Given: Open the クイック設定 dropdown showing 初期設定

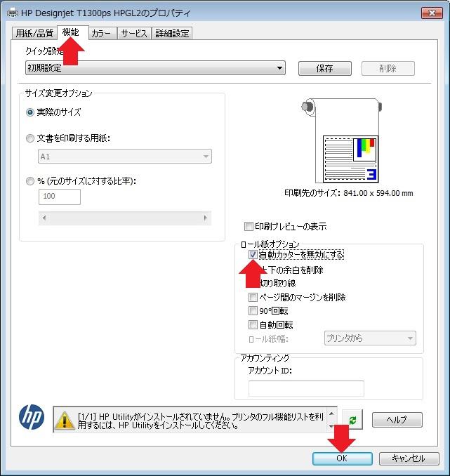Looking at the screenshot, I should (x=155, y=67).
